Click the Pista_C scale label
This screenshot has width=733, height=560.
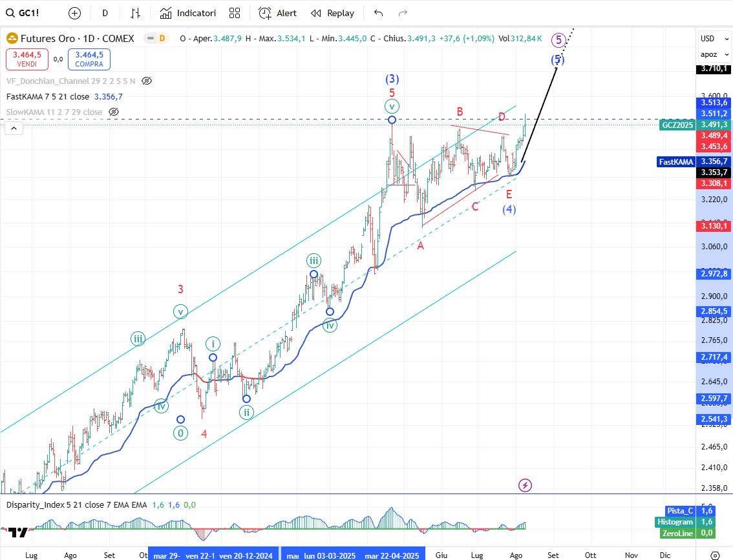click(680, 511)
